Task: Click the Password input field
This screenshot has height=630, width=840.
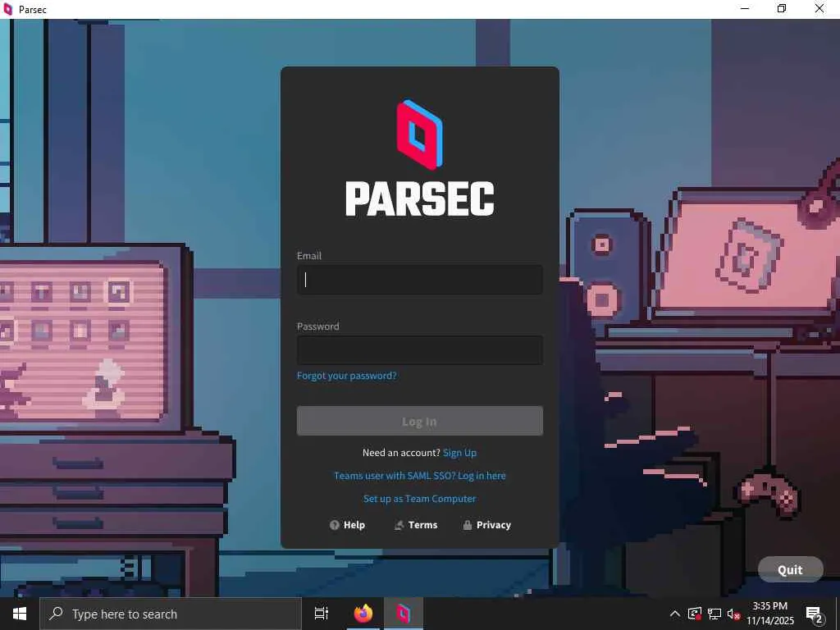Action: pyautogui.click(x=419, y=350)
